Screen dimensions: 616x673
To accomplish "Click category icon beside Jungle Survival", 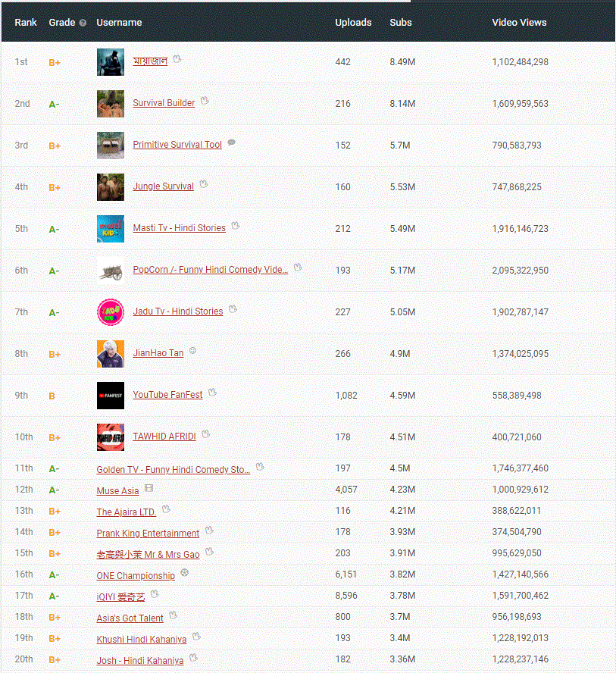I will coord(204,184).
